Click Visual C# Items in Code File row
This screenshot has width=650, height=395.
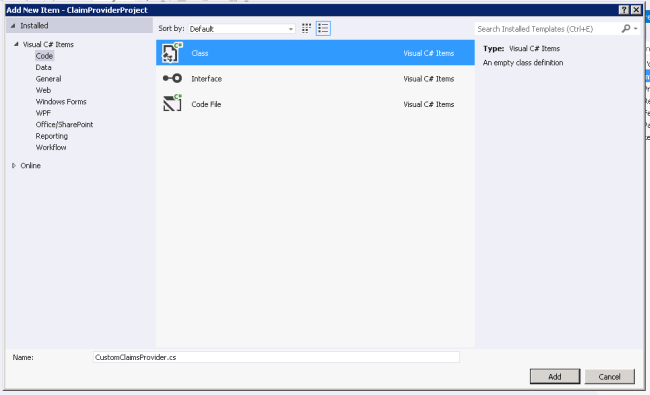tap(429, 104)
